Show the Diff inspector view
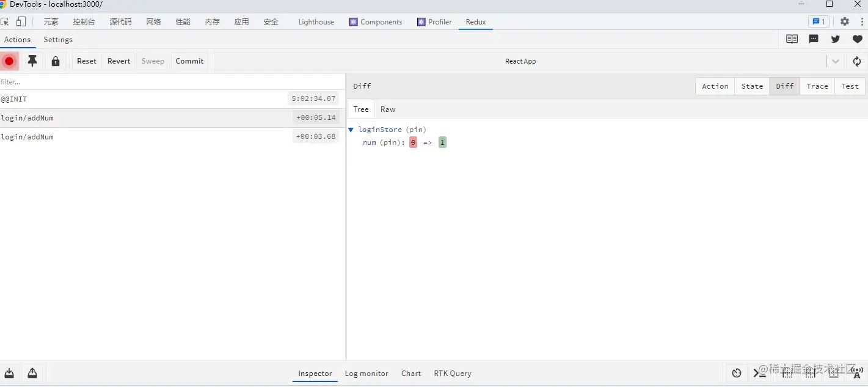Viewport: 868px width, 387px height. (x=785, y=86)
